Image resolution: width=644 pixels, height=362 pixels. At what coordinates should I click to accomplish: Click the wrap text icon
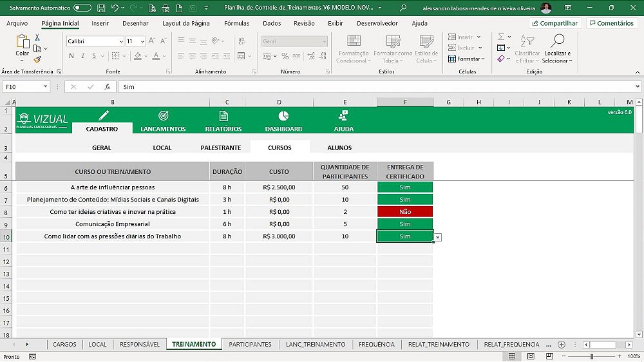pos(242,41)
